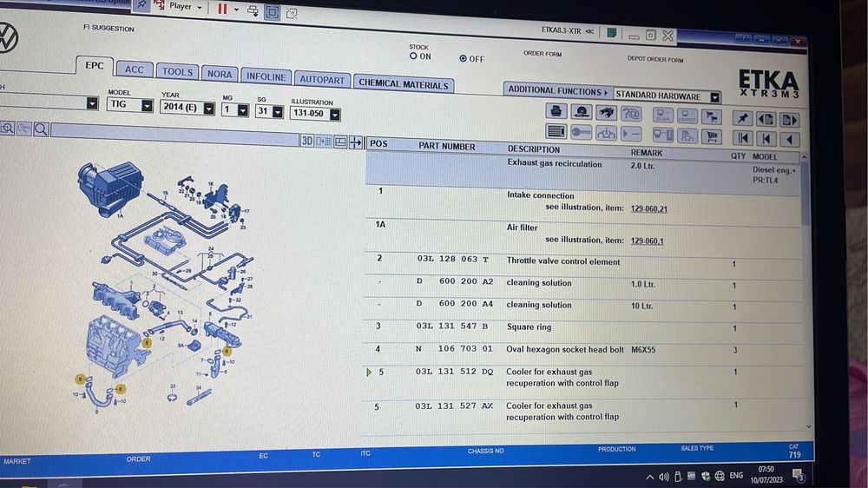
Task: Click the dimmed middle zoom icon
Action: click(23, 129)
